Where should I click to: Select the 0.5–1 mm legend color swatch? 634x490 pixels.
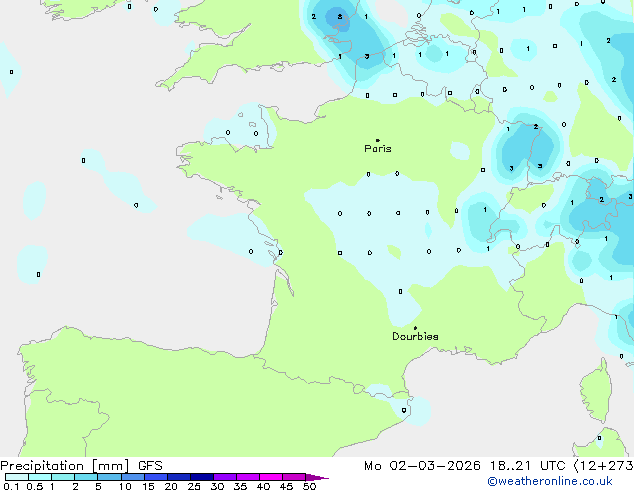tap(40, 477)
